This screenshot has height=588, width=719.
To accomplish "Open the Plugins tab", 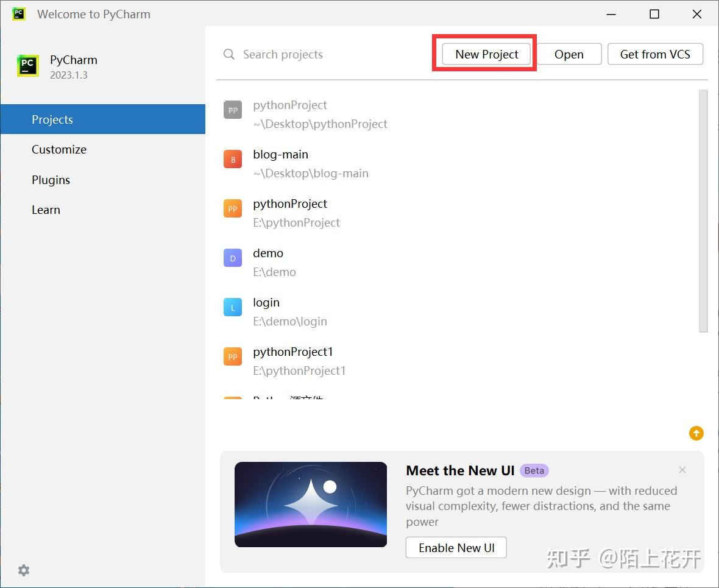I will click(x=51, y=180).
